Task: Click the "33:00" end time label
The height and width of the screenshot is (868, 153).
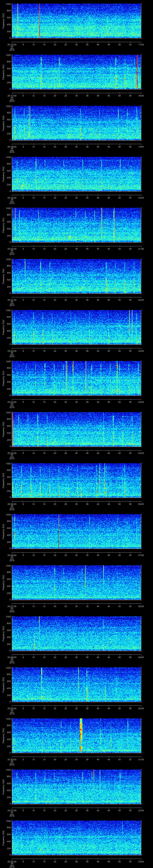Action: click(x=141, y=861)
